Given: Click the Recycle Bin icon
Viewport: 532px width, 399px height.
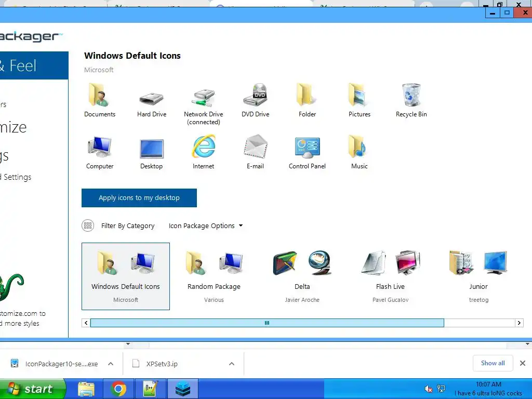Looking at the screenshot, I should pos(411,95).
